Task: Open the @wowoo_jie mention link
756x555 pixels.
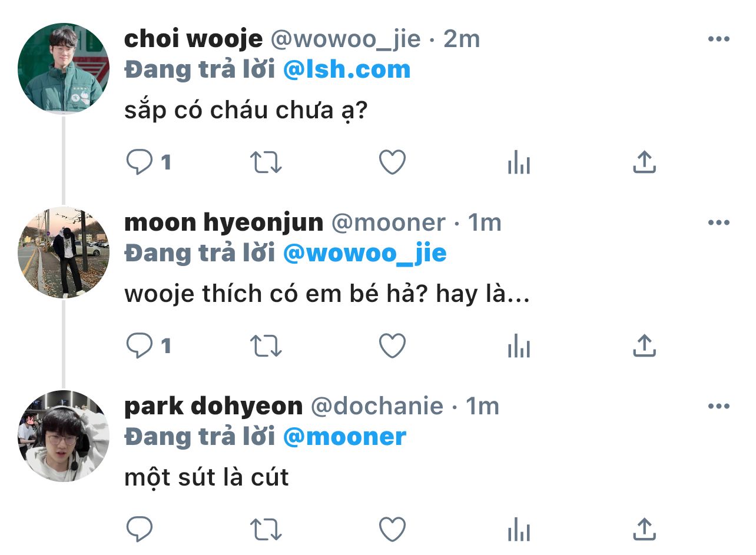Action: point(365,254)
